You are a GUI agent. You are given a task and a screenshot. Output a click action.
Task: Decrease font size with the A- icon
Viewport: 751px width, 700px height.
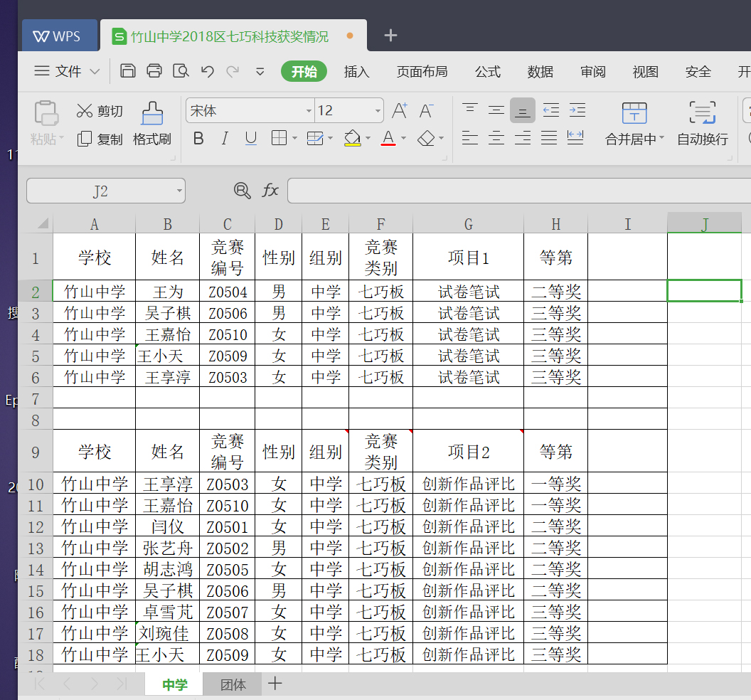pos(426,111)
